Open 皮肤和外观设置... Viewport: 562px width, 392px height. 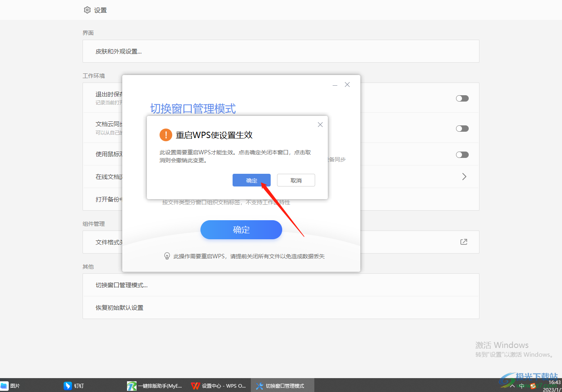click(281, 51)
